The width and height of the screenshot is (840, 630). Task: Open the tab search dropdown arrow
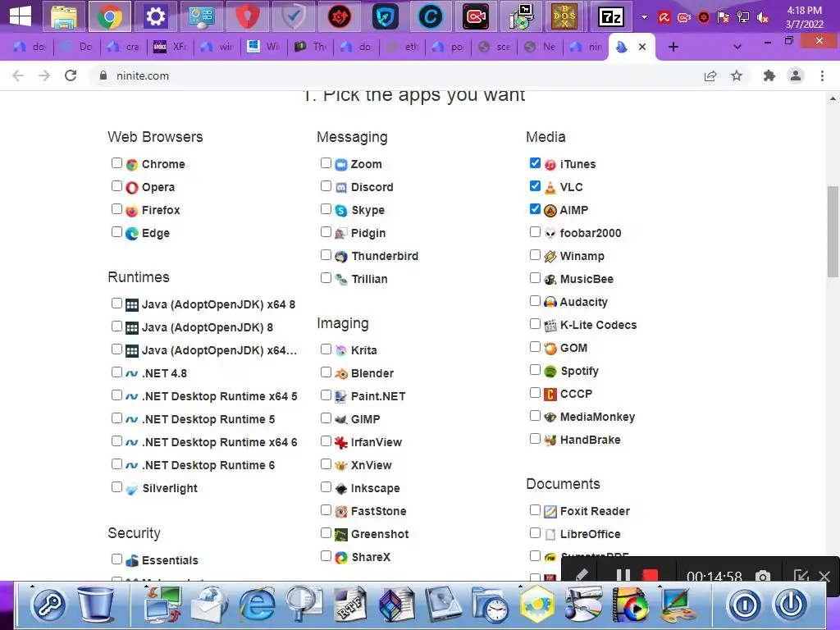(x=737, y=47)
